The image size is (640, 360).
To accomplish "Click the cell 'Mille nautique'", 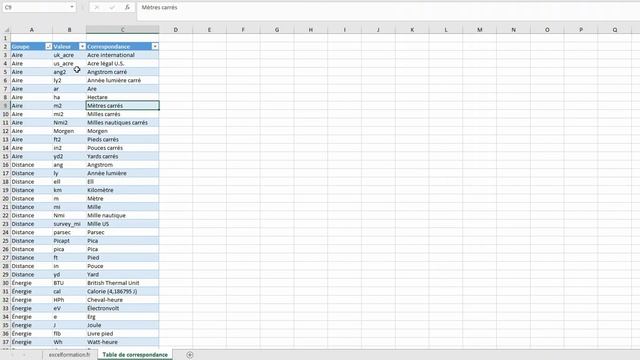I will 122,216.
